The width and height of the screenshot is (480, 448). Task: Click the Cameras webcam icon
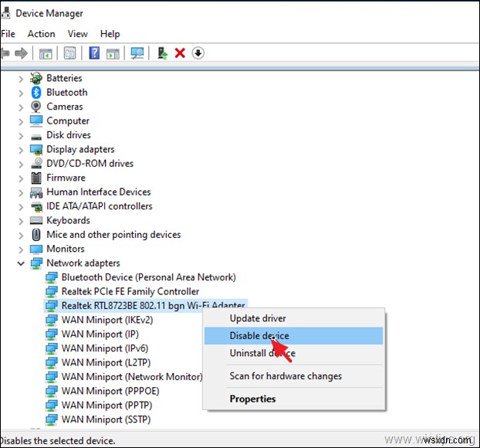(x=36, y=107)
